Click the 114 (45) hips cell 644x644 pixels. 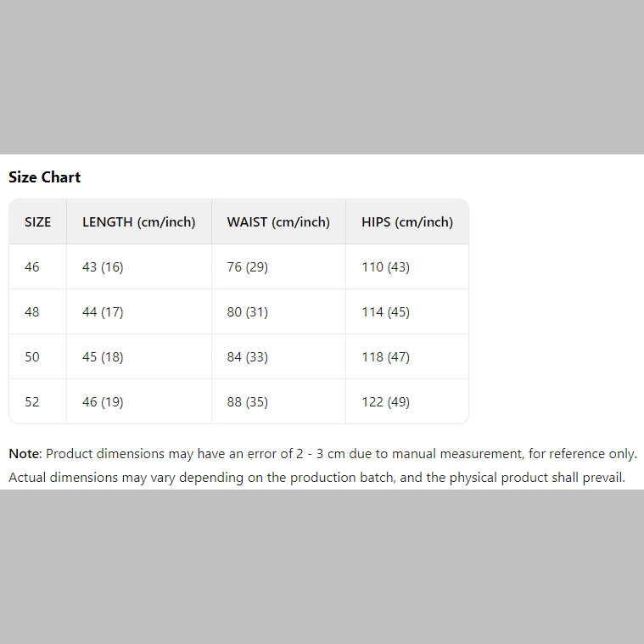pyautogui.click(x=385, y=312)
